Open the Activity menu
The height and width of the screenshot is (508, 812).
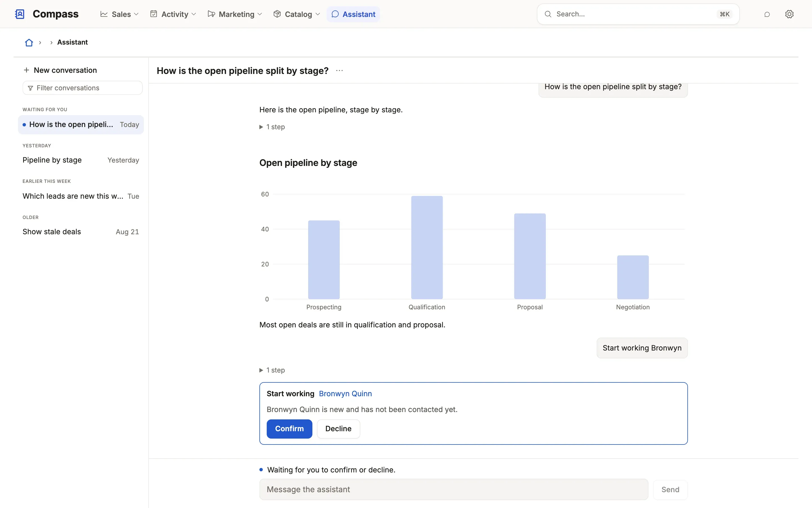coord(173,14)
